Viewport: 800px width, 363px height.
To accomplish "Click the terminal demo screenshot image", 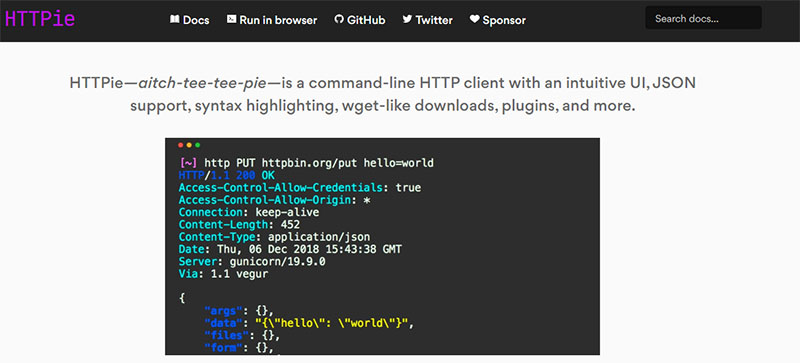I will [382, 246].
